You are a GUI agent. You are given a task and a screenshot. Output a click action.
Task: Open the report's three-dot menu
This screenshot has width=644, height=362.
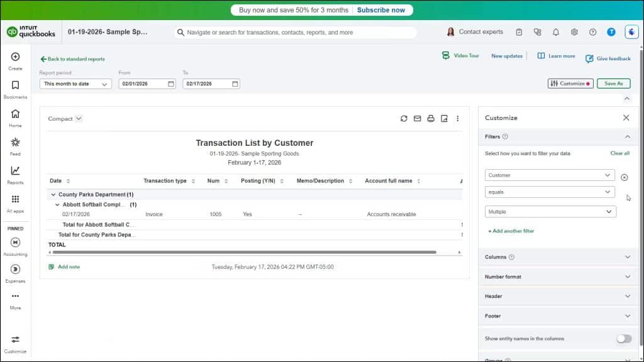click(457, 118)
